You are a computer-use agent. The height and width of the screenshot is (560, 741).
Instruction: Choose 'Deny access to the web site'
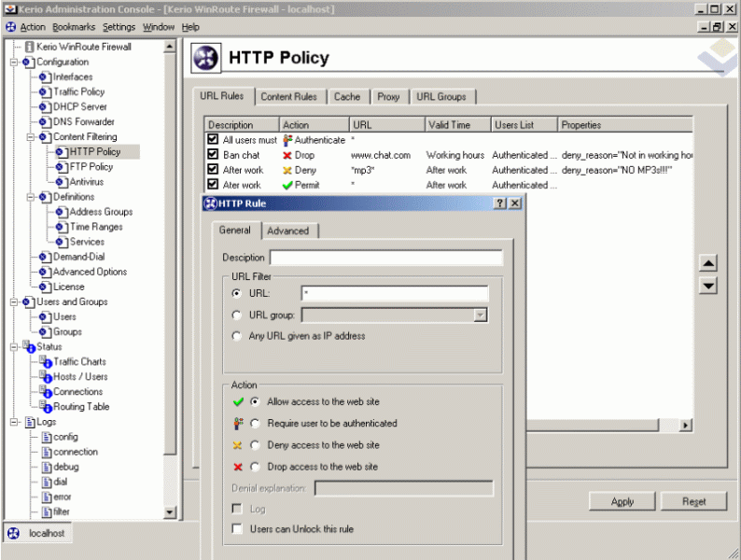click(255, 445)
